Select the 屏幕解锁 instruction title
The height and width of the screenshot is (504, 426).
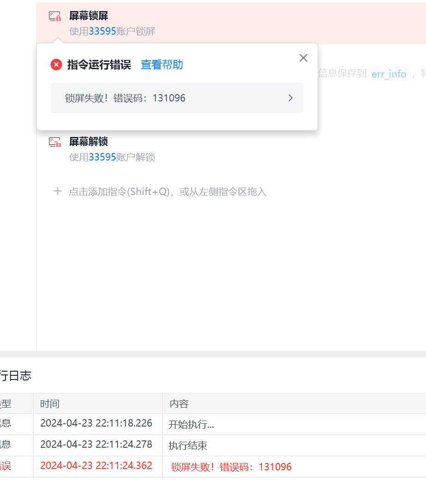click(89, 142)
